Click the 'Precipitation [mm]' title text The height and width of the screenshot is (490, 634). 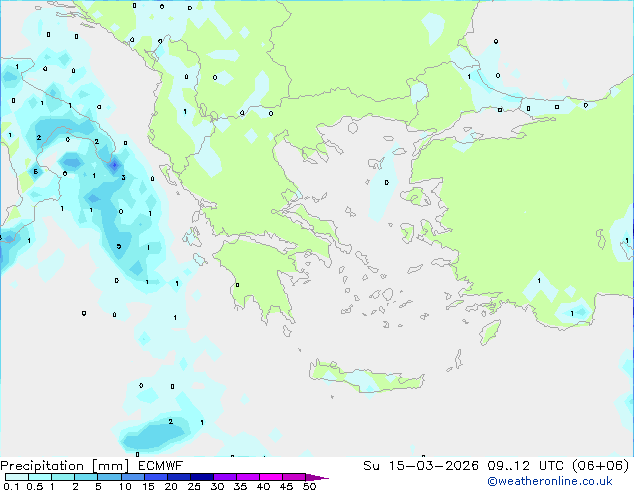click(x=65, y=466)
